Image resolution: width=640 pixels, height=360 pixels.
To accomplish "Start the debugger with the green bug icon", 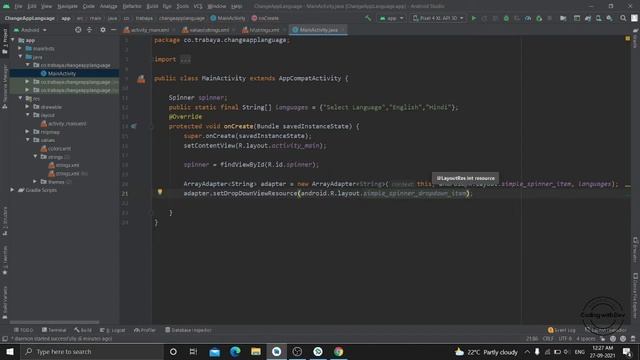I will click(506, 18).
